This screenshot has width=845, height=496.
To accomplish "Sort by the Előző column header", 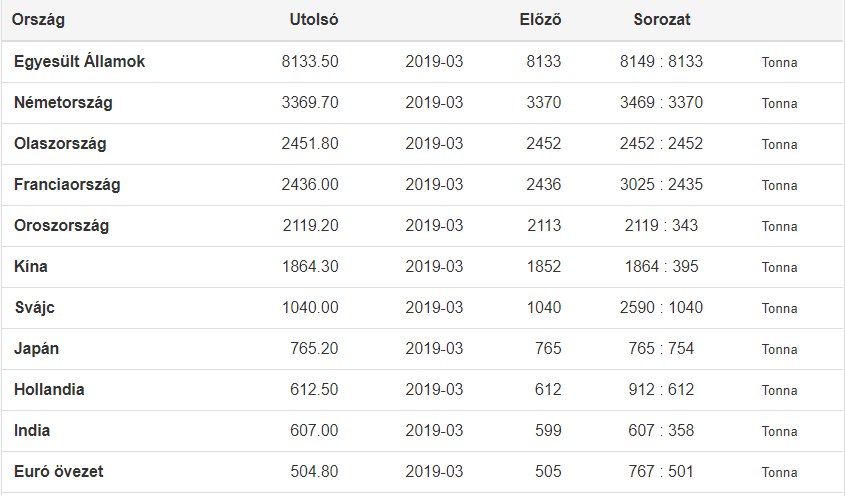I will (x=540, y=20).
